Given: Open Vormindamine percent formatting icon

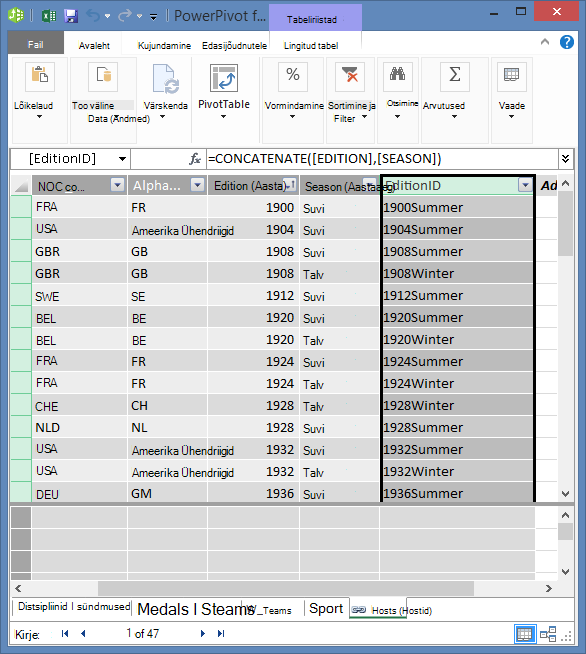Looking at the screenshot, I should click(293, 76).
